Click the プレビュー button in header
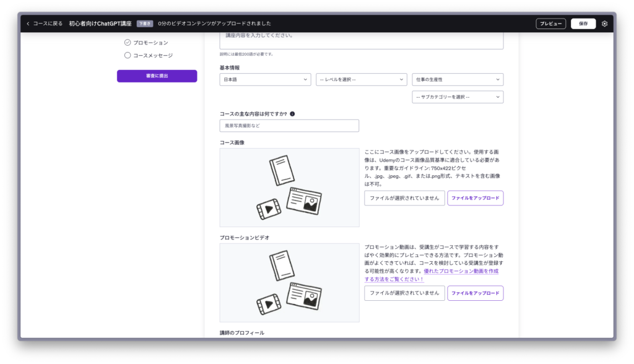The image size is (634, 364). click(550, 24)
